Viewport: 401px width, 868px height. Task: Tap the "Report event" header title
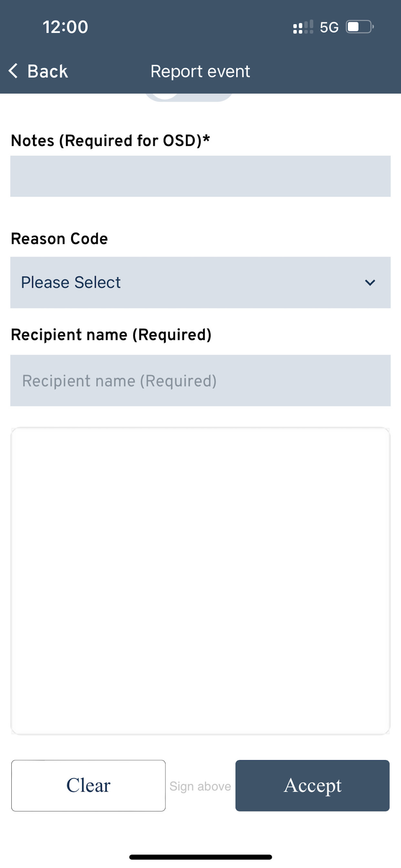click(x=200, y=71)
